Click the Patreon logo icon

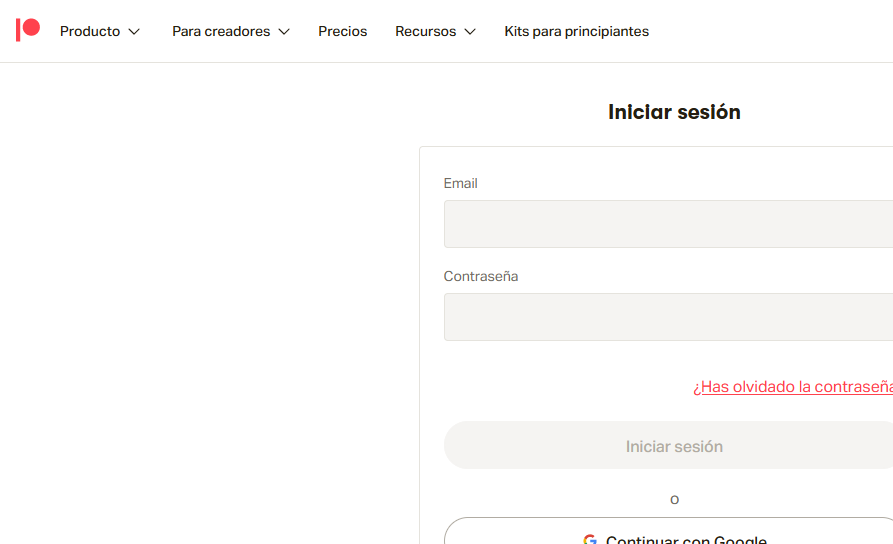[x=28, y=30]
